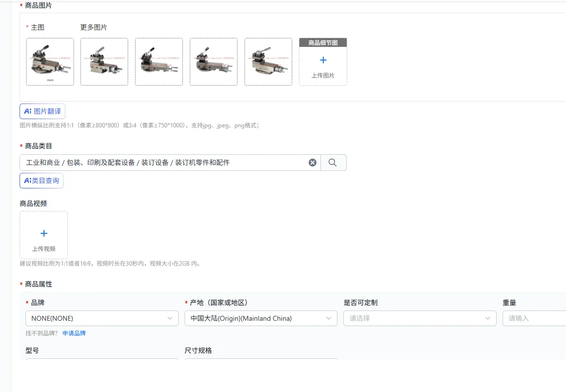Click the 申请品牌 link
The height and width of the screenshot is (392, 566).
click(x=74, y=333)
